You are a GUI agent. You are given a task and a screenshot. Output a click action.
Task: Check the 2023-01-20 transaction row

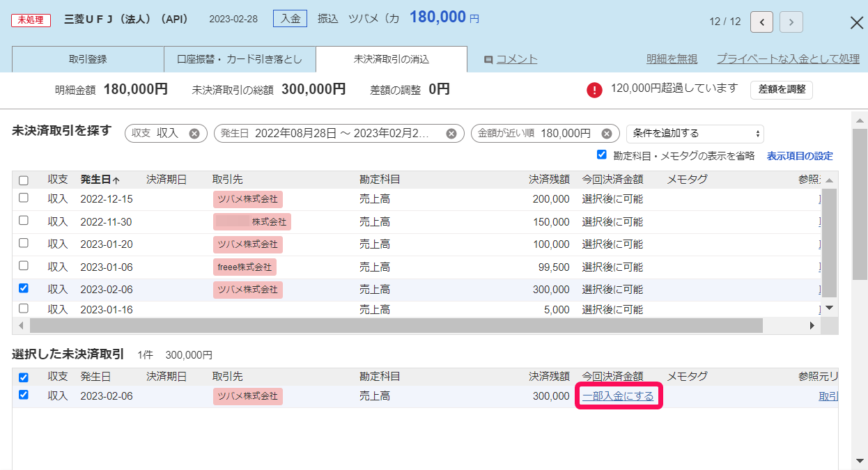(x=24, y=243)
